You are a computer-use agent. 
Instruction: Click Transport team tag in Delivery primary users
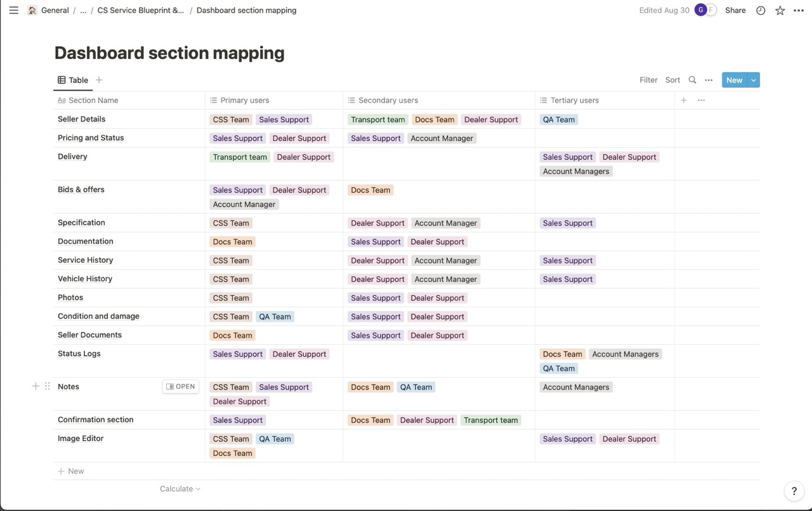(240, 157)
